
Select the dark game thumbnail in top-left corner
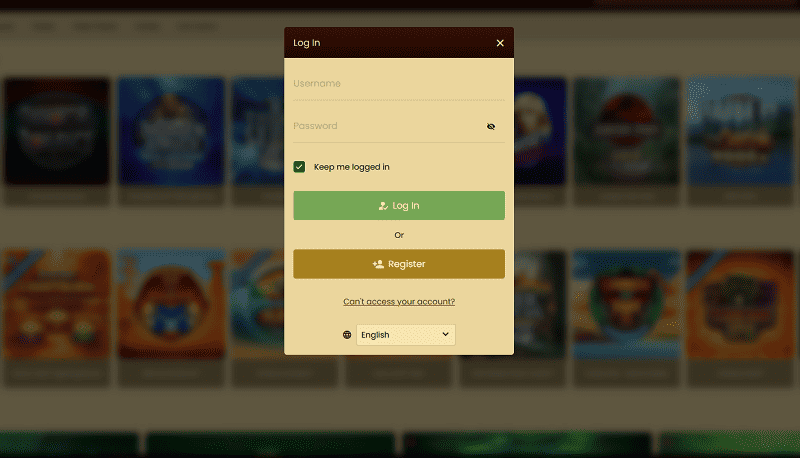[57, 132]
